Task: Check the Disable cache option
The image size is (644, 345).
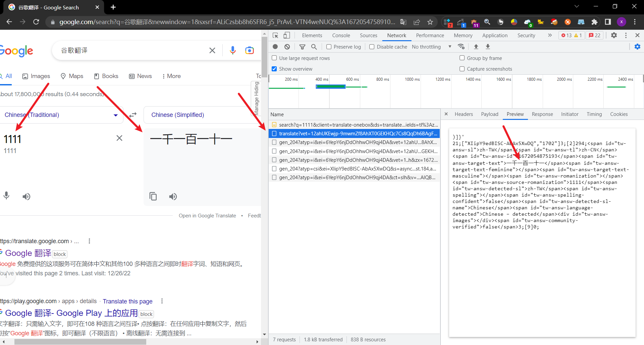Action: 372,47
